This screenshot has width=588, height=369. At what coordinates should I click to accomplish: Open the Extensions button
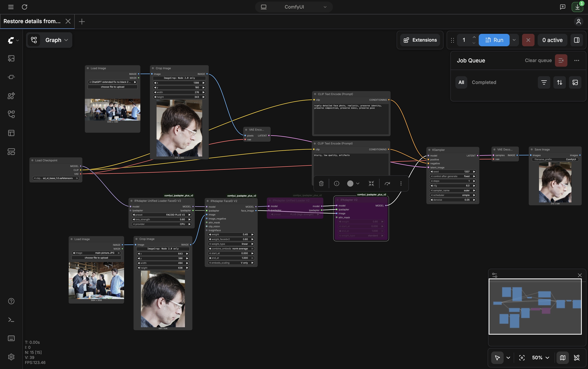click(420, 40)
